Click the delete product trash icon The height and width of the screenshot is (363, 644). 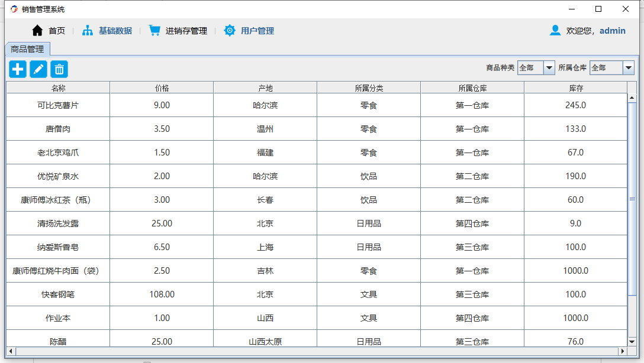pos(59,69)
